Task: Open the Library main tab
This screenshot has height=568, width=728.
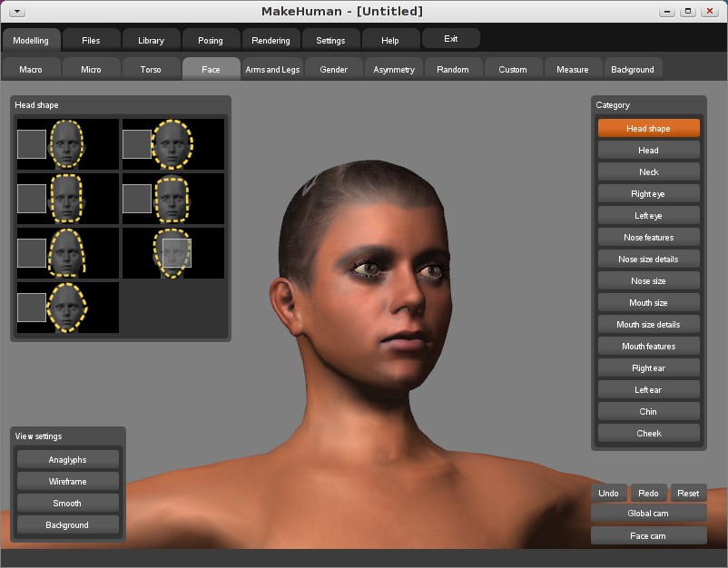Action: pyautogui.click(x=151, y=40)
